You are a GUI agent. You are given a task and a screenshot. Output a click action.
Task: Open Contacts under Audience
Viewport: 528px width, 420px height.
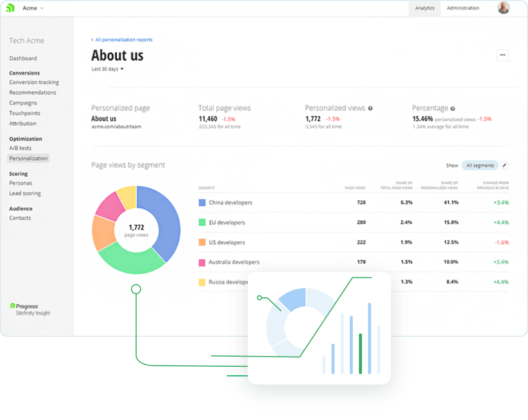tap(20, 218)
